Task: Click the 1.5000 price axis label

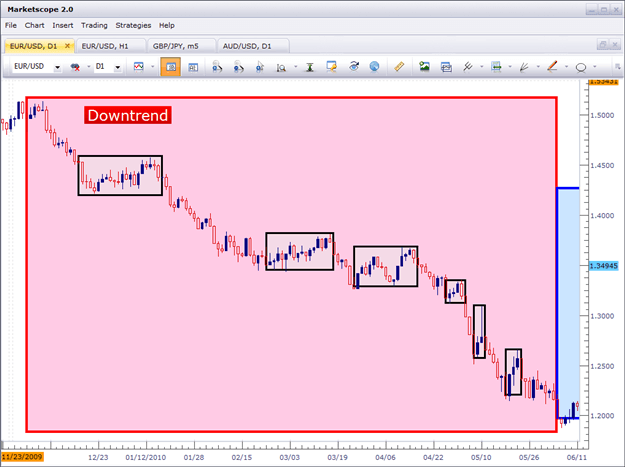Action: [602, 116]
